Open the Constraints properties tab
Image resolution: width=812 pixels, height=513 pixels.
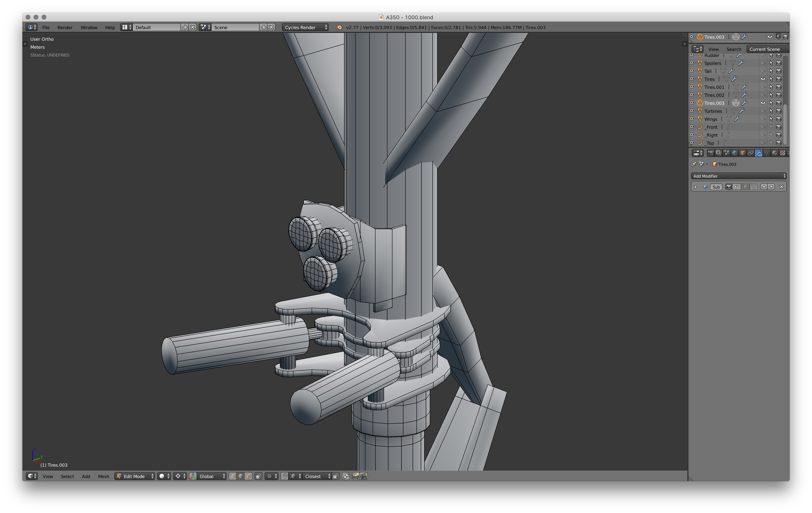click(x=751, y=153)
